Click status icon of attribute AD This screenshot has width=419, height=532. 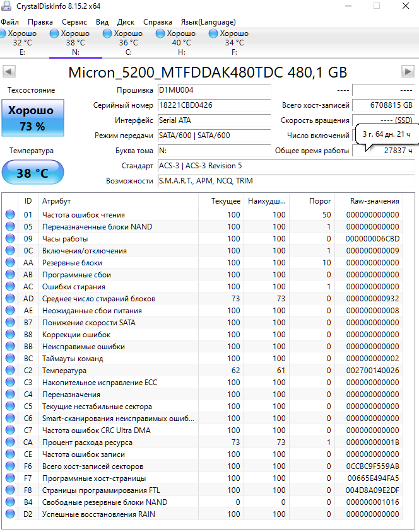(x=10, y=298)
